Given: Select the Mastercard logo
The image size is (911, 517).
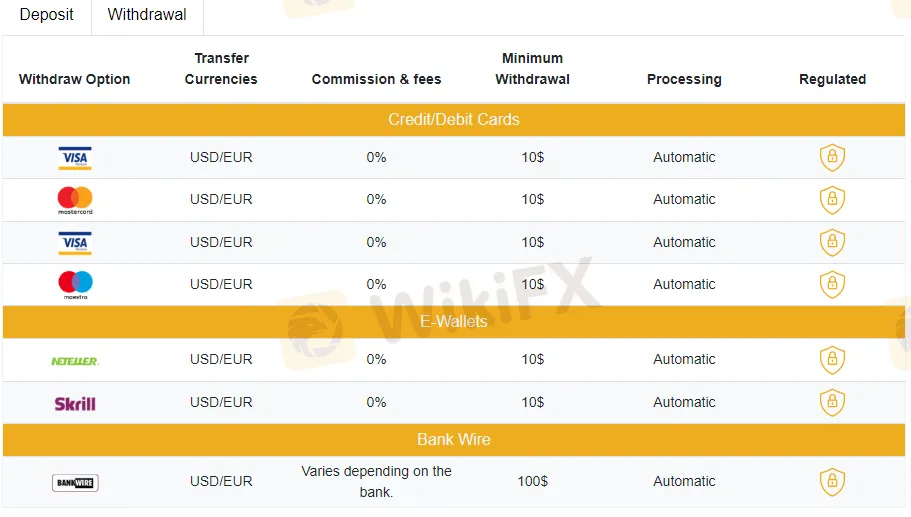Looking at the screenshot, I should [x=75, y=200].
